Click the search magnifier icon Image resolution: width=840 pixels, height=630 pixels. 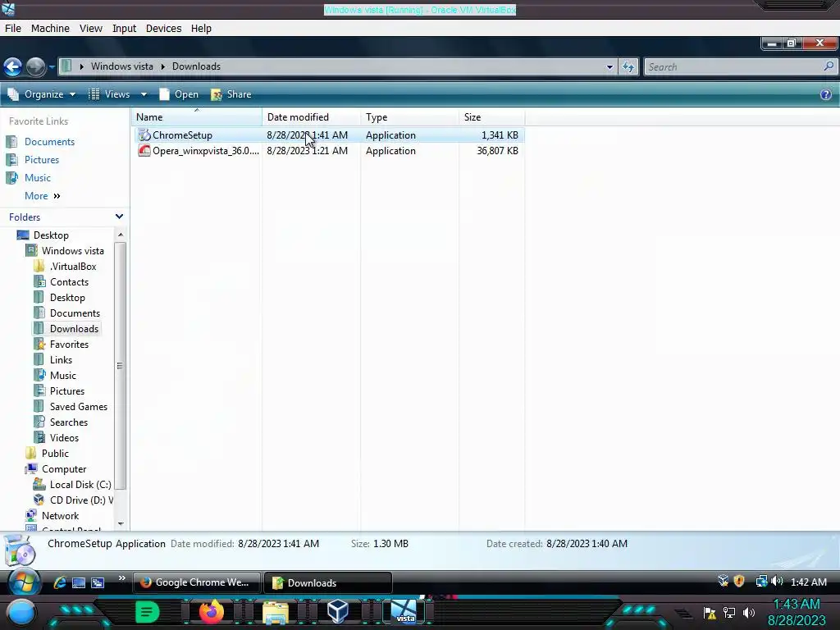point(829,66)
